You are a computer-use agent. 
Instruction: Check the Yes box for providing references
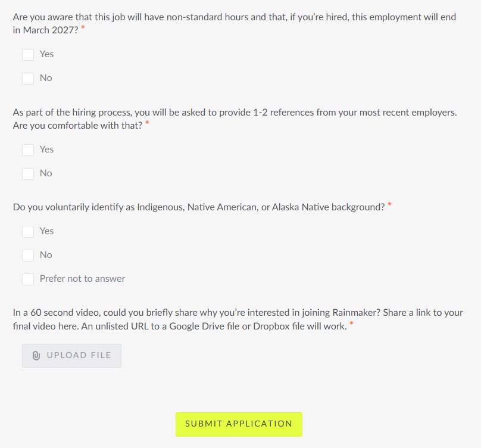(28, 150)
